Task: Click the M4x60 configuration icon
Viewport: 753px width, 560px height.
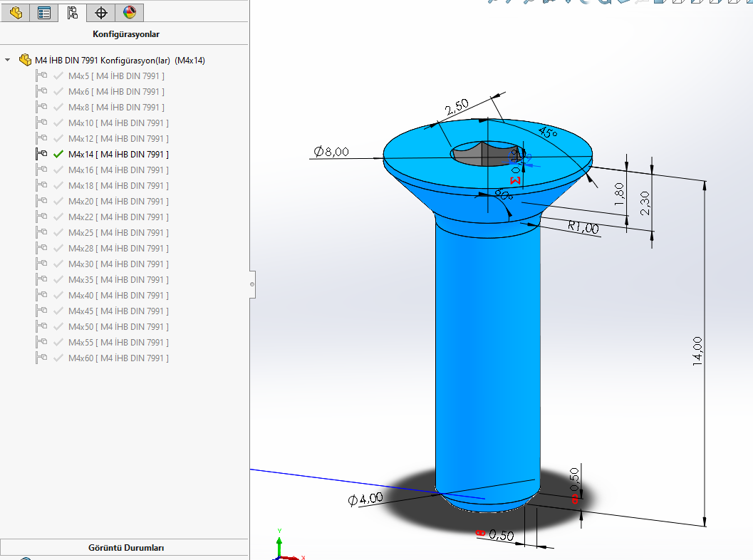Action: (x=41, y=358)
